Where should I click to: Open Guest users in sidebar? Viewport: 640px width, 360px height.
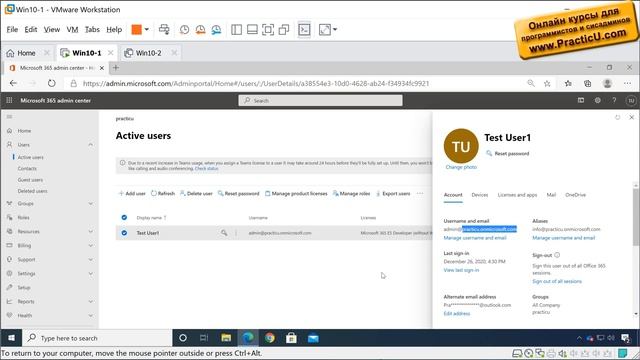tap(30, 180)
